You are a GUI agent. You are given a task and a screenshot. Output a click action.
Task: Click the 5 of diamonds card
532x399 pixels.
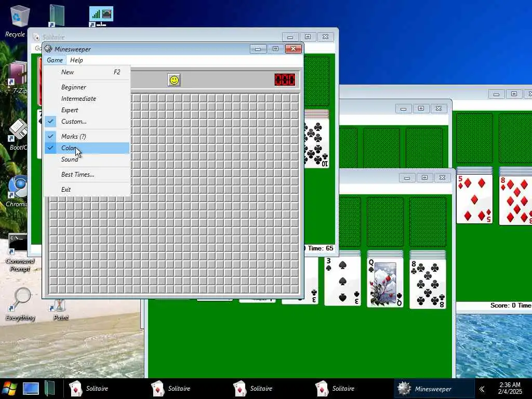click(474, 198)
